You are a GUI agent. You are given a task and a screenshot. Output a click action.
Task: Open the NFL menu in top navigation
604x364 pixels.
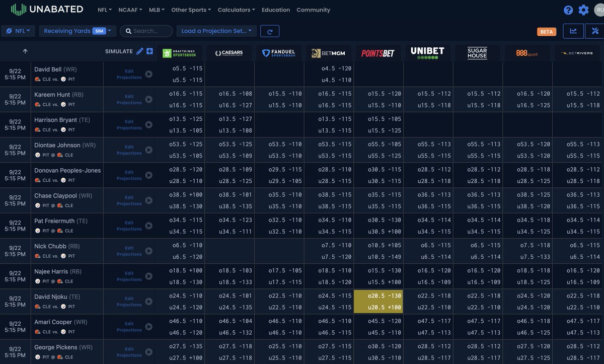105,10
